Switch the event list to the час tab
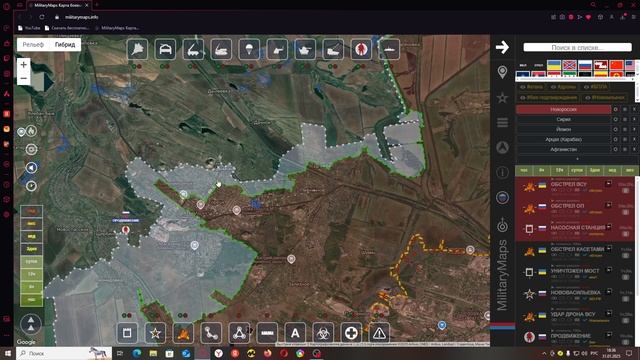 click(x=524, y=170)
